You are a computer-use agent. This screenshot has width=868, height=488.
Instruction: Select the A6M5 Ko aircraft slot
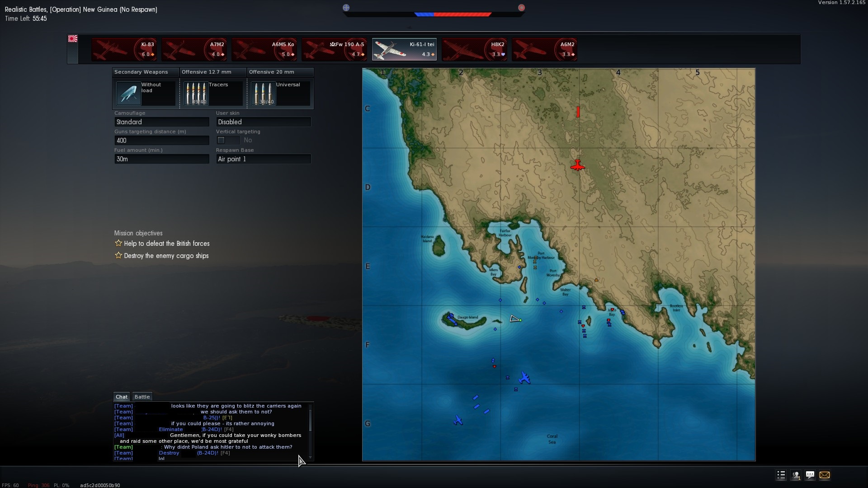click(x=264, y=50)
